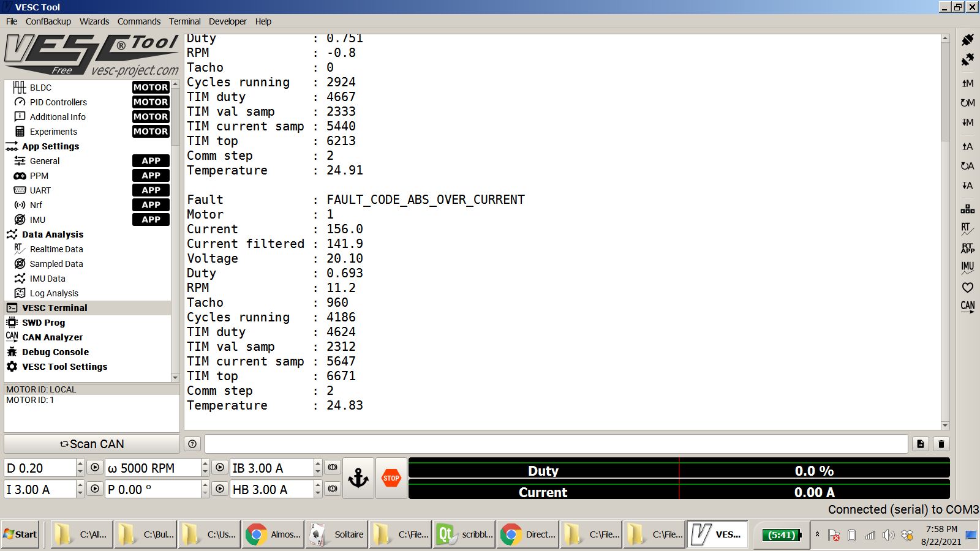Open PID Controllers settings page

(88, 102)
